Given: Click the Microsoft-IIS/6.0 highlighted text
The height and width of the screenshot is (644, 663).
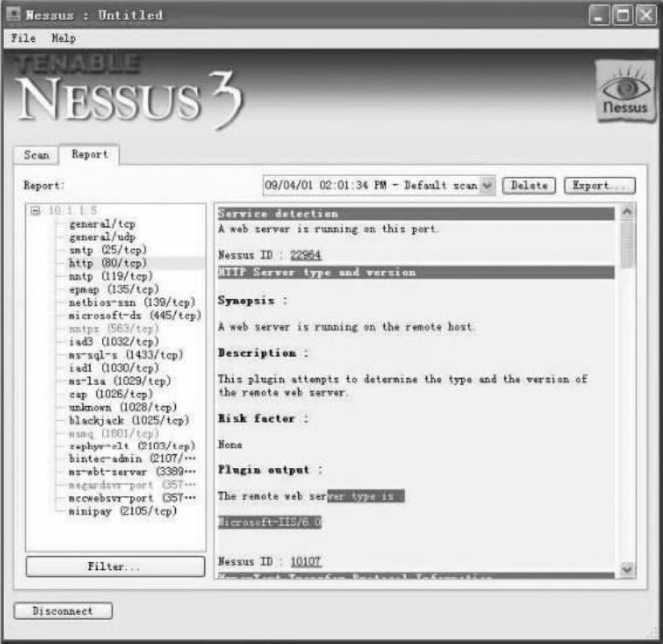Looking at the screenshot, I should [270, 522].
